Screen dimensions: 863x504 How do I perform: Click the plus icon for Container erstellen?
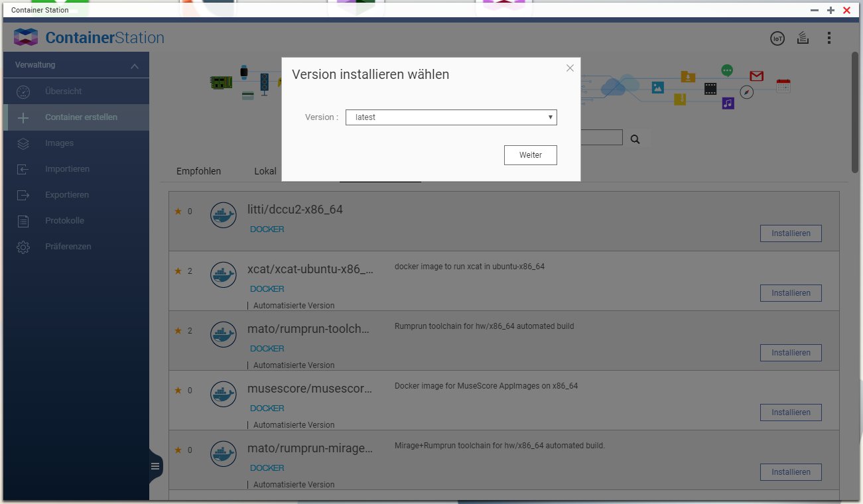[23, 117]
